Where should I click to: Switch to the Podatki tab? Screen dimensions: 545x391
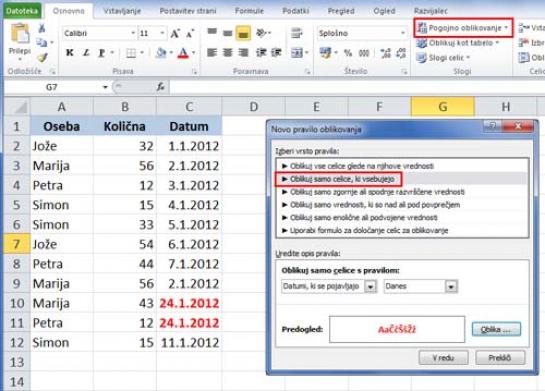coord(295,11)
